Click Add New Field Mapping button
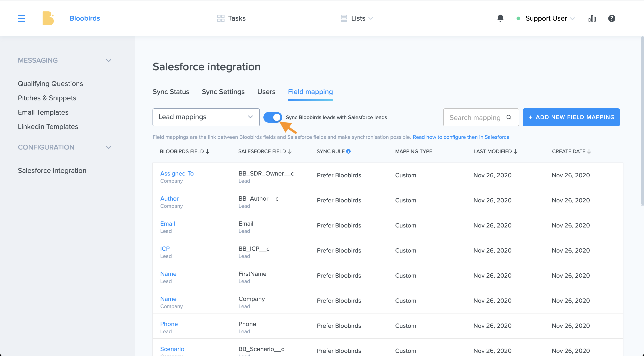The image size is (644, 356). tap(571, 117)
